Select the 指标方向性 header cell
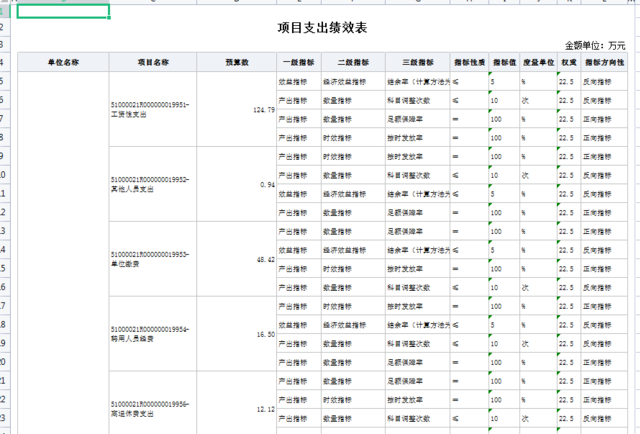Image resolution: width=640 pixels, height=434 pixels. point(603,62)
